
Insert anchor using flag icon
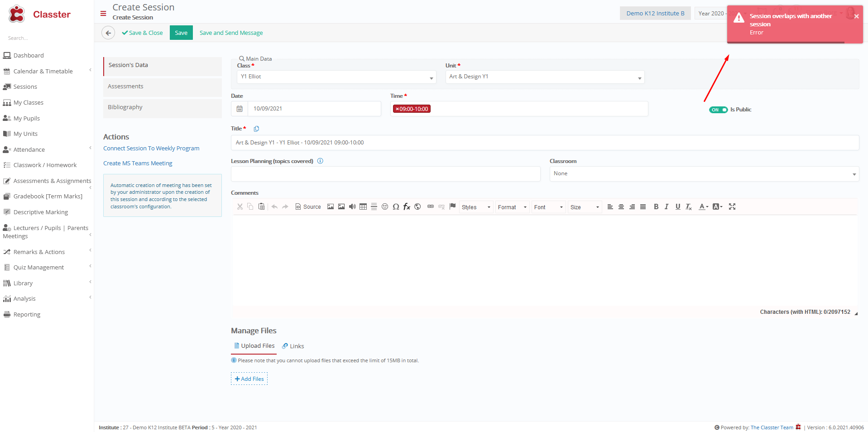tap(452, 206)
